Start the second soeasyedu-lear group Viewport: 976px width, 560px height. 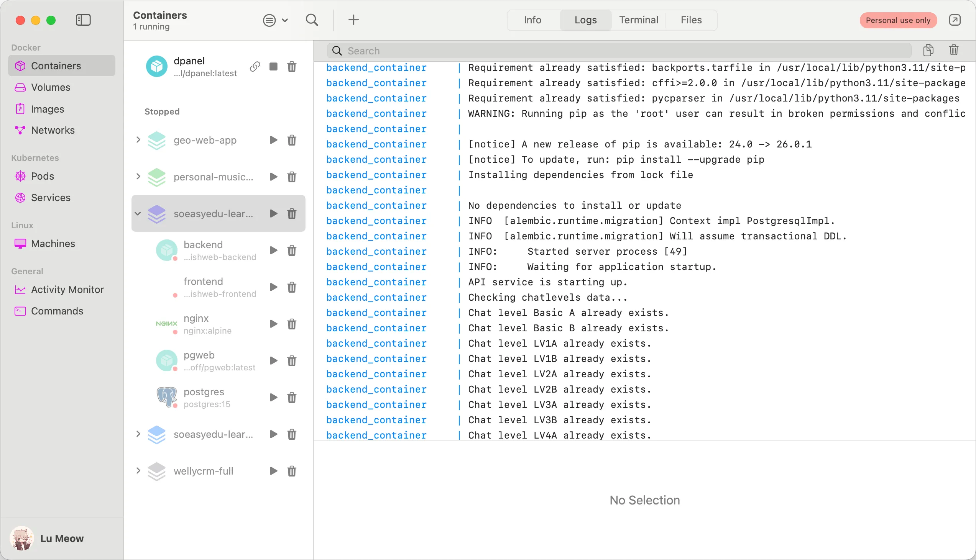click(x=274, y=434)
